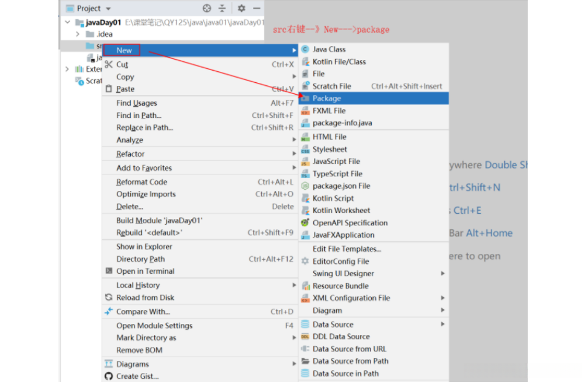The image size is (588, 383).
Task: Click the package.json File icon
Action: pyautogui.click(x=305, y=186)
